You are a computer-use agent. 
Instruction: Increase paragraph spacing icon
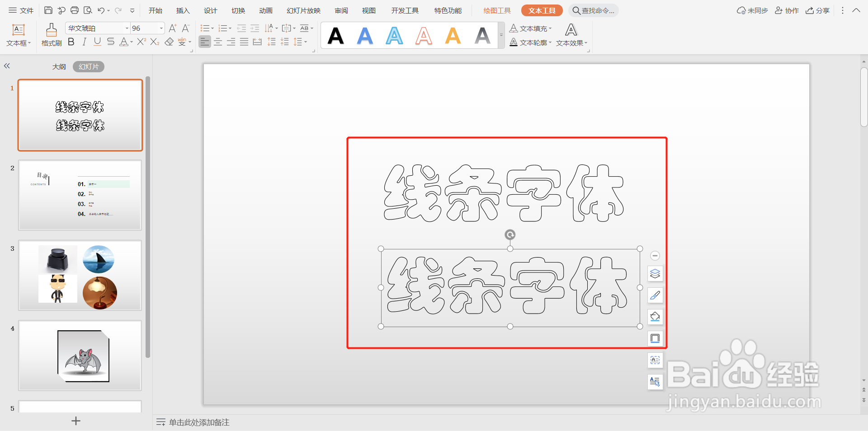(x=272, y=42)
